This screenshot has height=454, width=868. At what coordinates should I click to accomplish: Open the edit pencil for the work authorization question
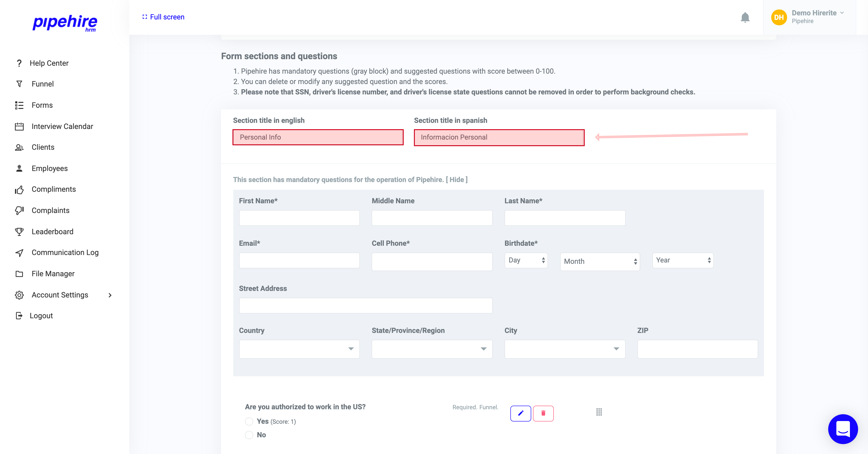click(x=521, y=413)
